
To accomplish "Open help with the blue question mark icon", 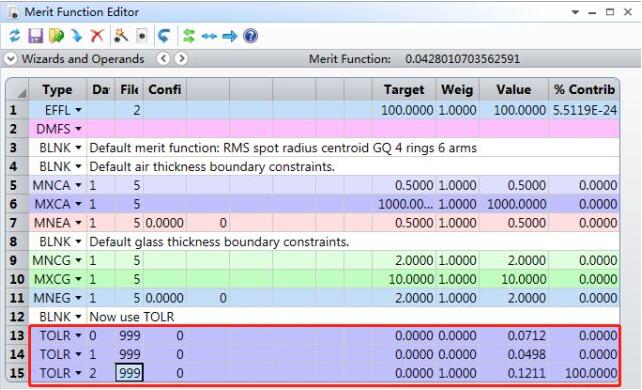I will tap(250, 36).
